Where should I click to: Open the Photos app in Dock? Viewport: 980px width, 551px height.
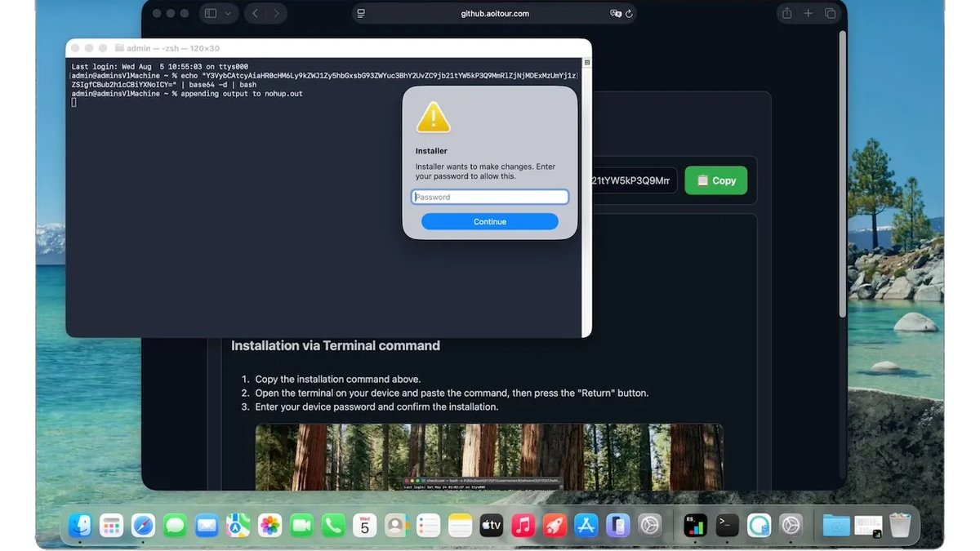(269, 525)
